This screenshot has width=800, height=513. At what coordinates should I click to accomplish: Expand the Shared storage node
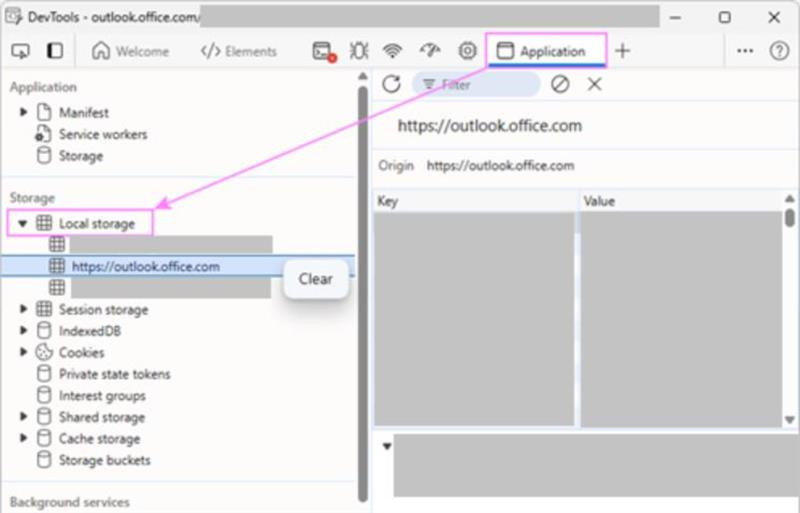(23, 417)
